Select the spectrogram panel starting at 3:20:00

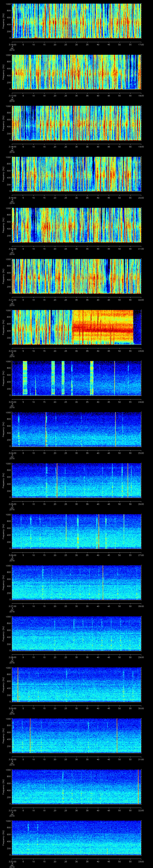click(x=77, y=225)
